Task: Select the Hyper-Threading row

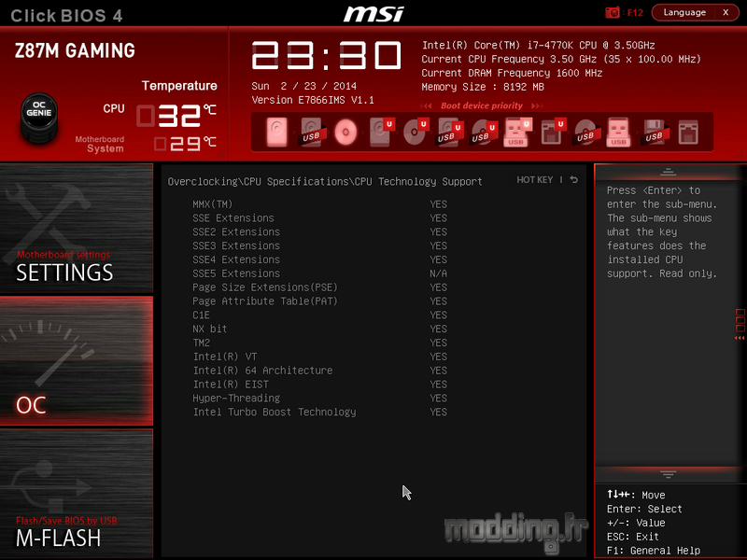Action: click(319, 398)
